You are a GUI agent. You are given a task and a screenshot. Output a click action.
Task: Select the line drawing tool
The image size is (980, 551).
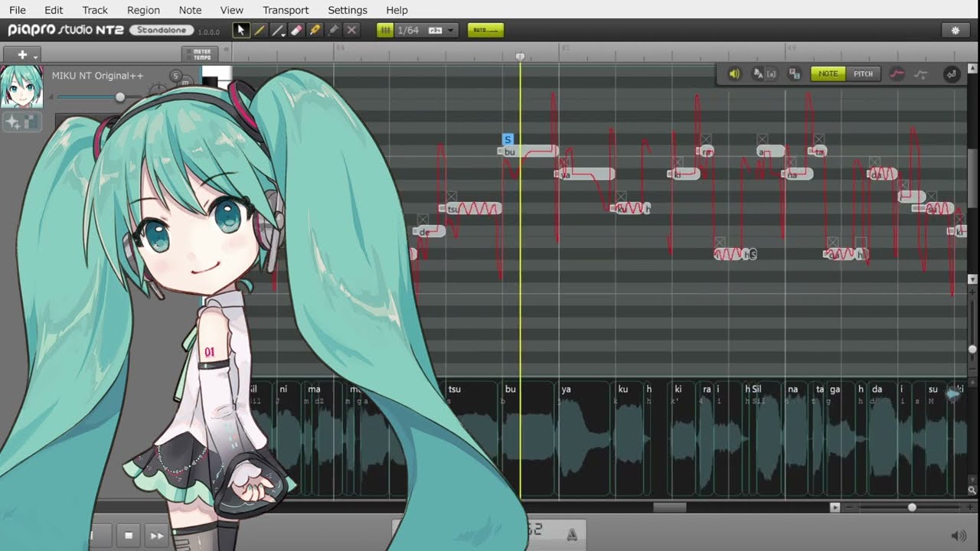tap(278, 31)
